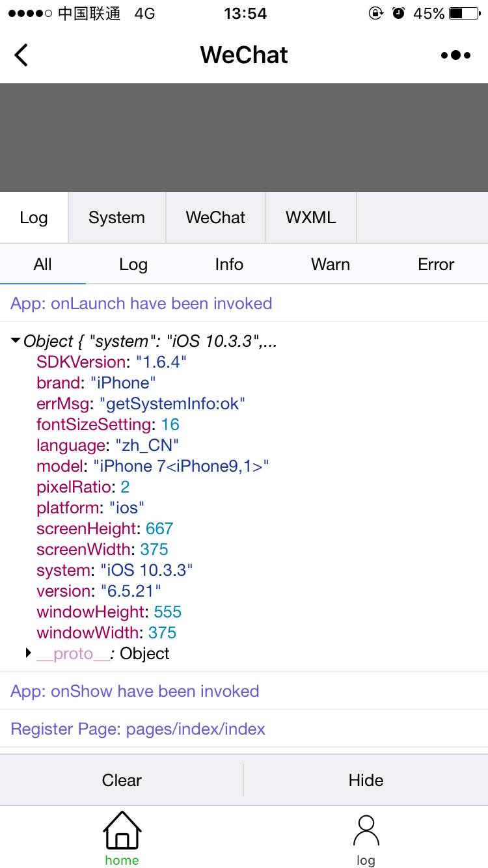
Task: Expand the __proto__ Object node
Action: tap(29, 653)
